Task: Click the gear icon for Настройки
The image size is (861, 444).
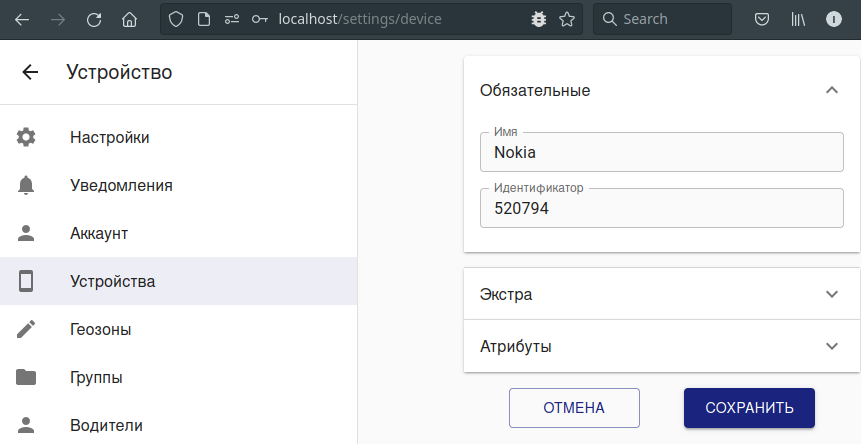Action: click(26, 137)
